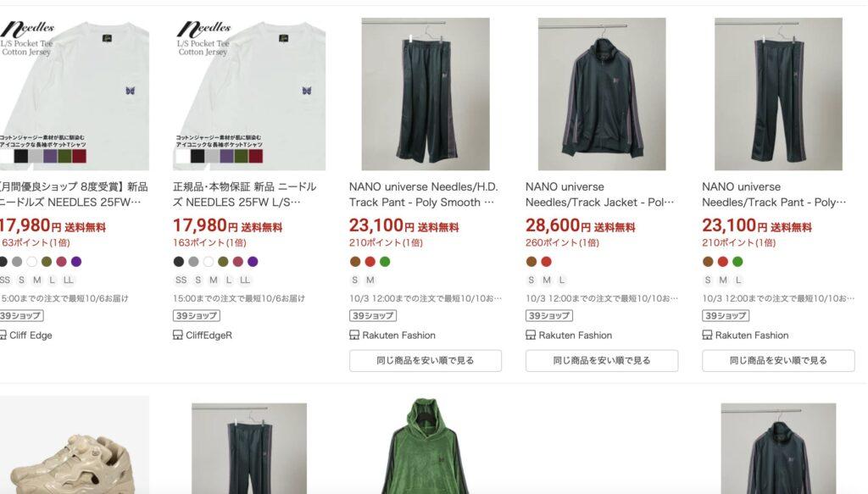Image resolution: width=868 pixels, height=494 pixels.
Task: Click 同じ商品を安い順で見る under Track Jacket
Action: tap(602, 361)
